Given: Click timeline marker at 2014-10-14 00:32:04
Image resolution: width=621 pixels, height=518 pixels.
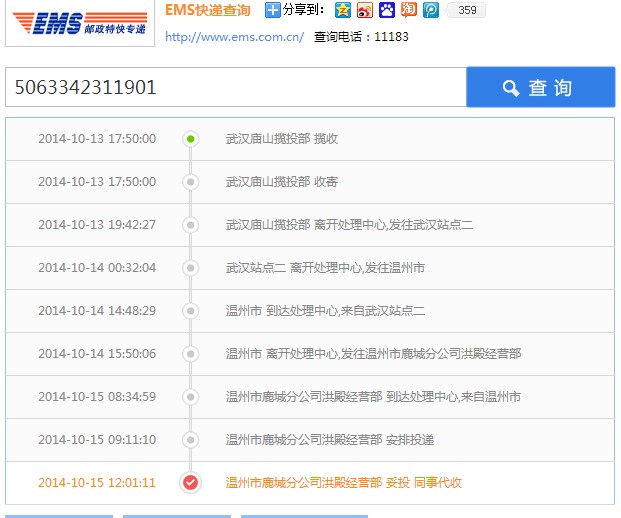Looking at the screenshot, I should [x=190, y=268].
